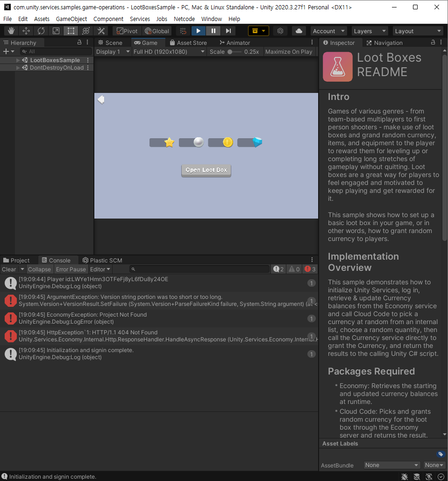The image size is (448, 481).
Task: Switch to the Navigation tab
Action: (x=384, y=42)
